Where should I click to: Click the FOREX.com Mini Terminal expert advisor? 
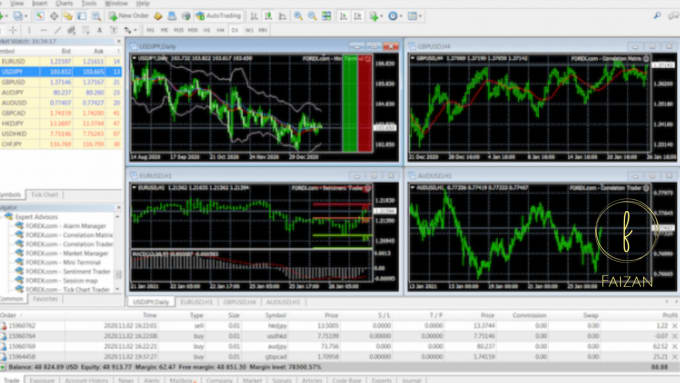point(63,262)
